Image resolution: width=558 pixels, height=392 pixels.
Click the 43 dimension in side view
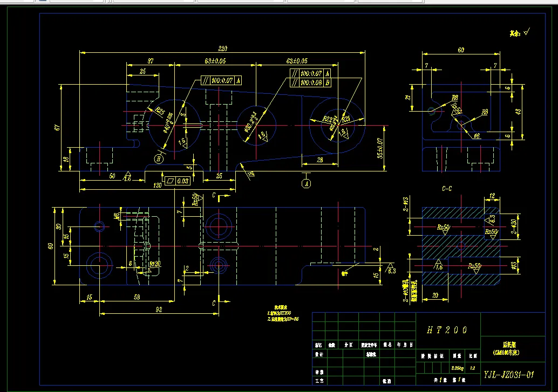click(x=518, y=111)
